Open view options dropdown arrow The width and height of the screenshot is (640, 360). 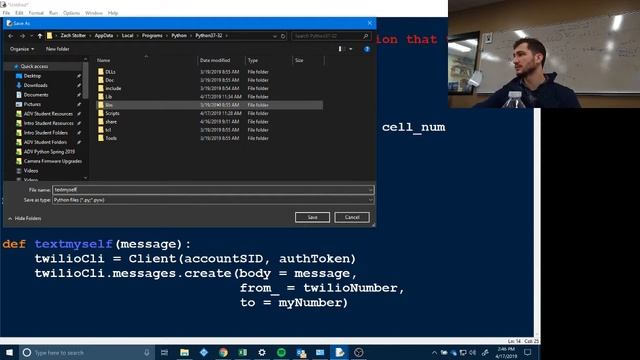pos(351,49)
